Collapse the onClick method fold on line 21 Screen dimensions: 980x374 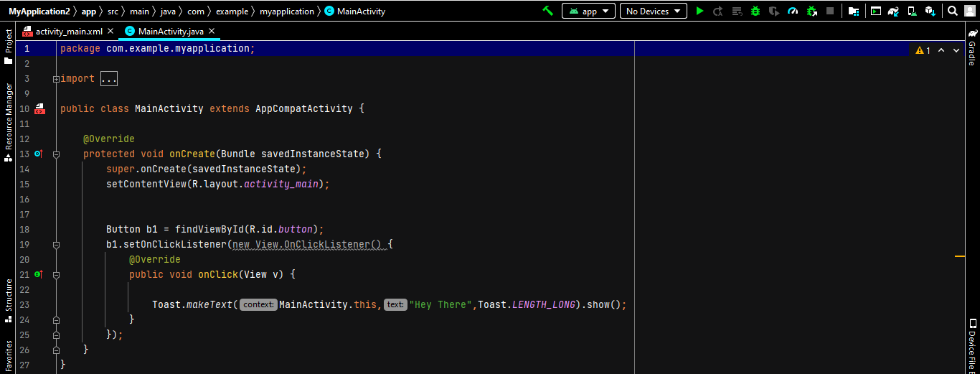[x=56, y=275]
